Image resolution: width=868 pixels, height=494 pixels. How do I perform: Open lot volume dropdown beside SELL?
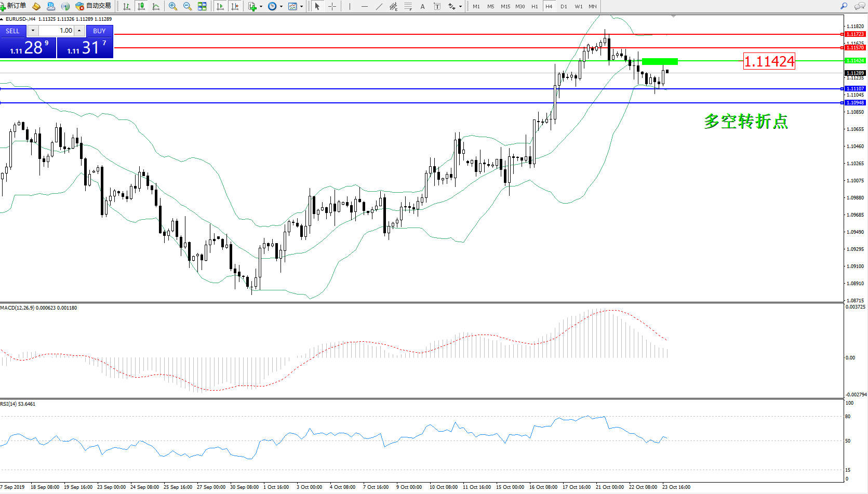[x=33, y=31]
